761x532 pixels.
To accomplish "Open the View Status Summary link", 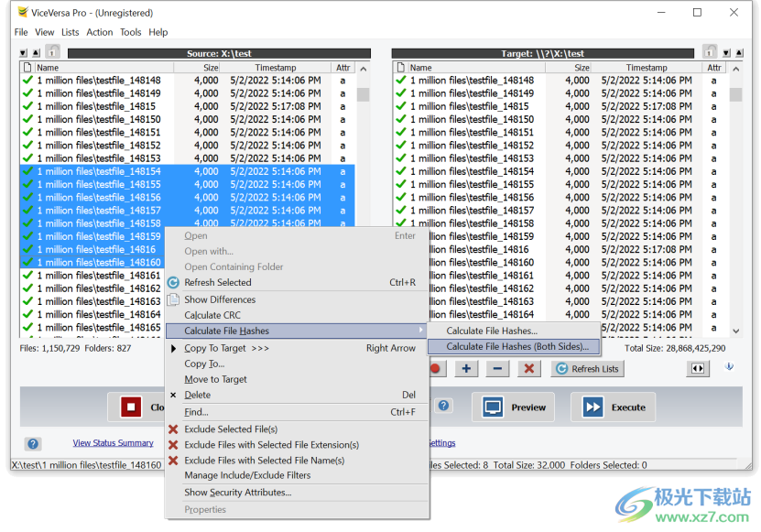I will (113, 443).
